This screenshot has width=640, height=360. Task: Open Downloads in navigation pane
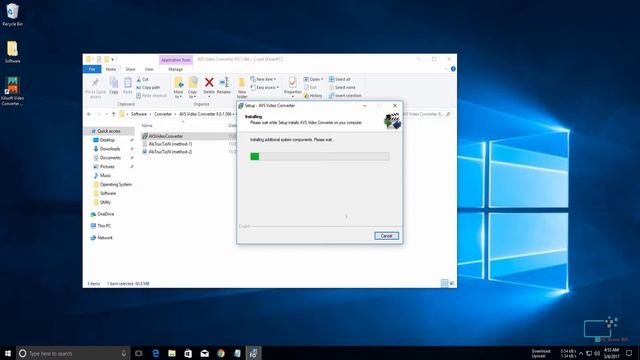tap(110, 149)
